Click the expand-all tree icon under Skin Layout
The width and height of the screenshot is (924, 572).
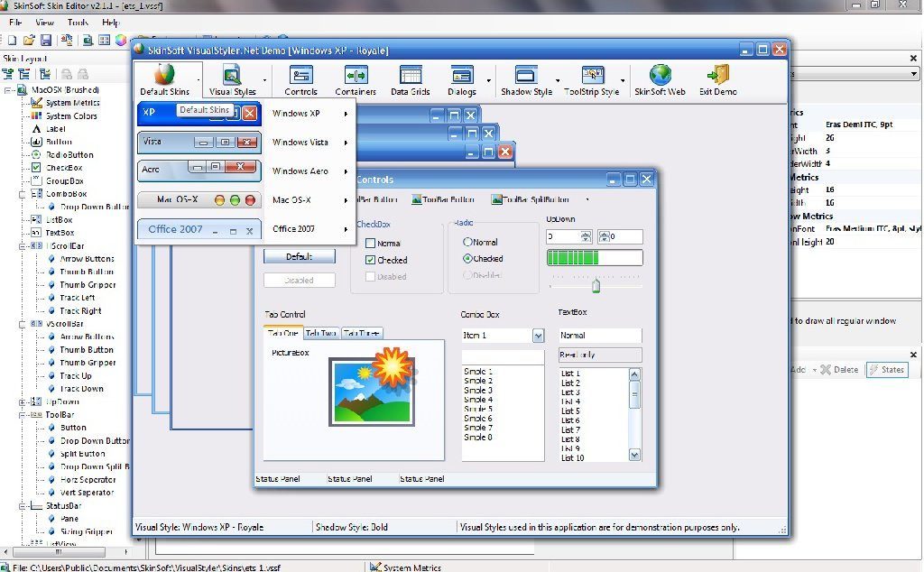coord(7,74)
